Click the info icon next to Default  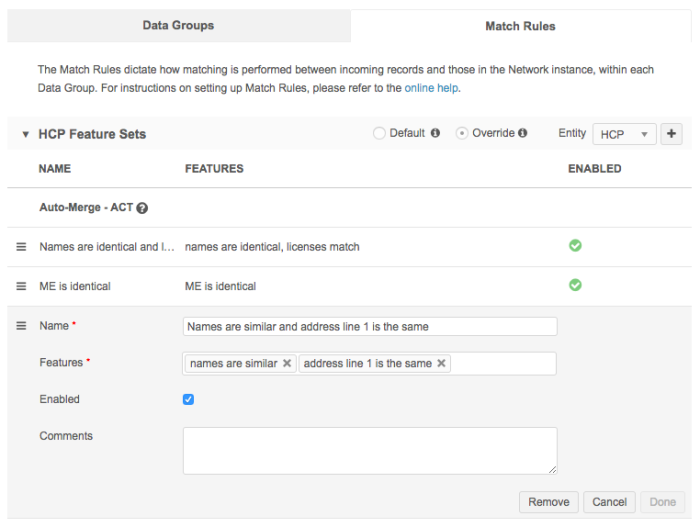coord(435,133)
